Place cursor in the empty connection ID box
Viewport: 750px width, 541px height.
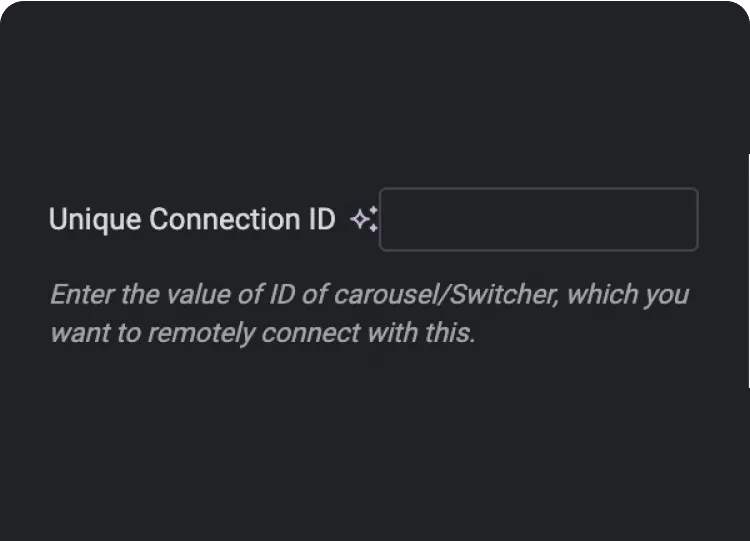(x=539, y=220)
